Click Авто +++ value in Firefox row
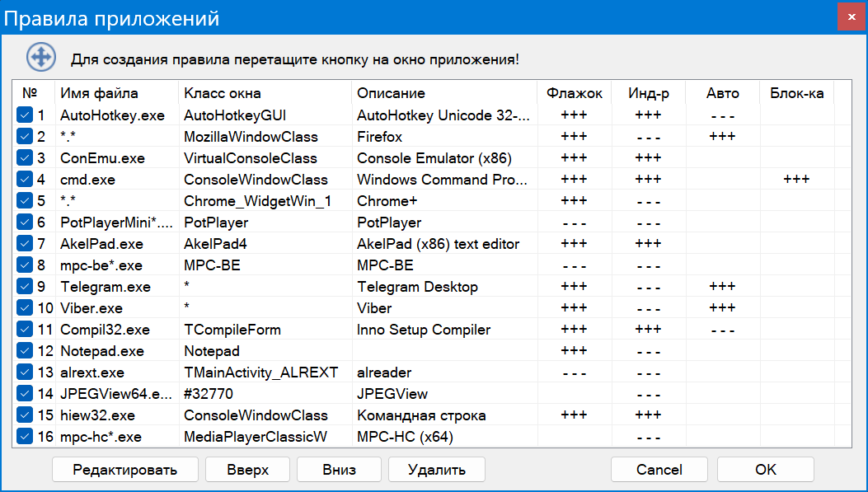 click(x=722, y=136)
